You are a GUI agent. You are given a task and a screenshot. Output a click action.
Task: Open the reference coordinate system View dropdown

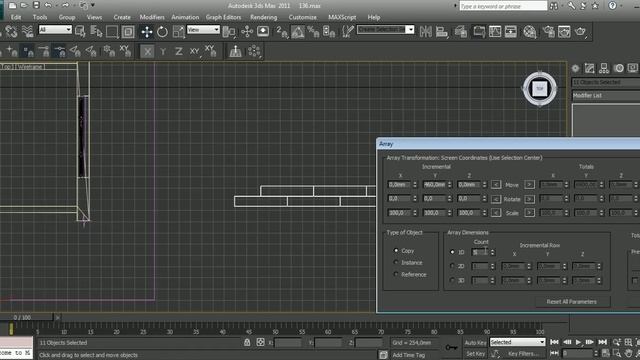click(203, 29)
